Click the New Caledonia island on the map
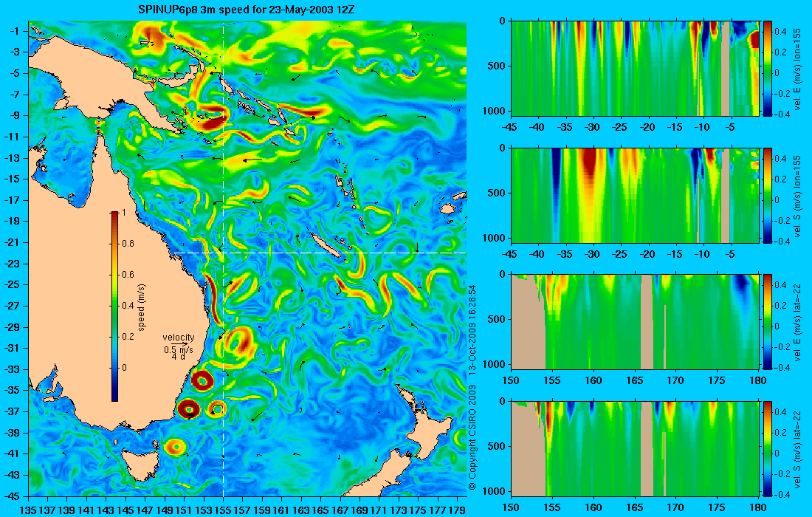 pyautogui.click(x=324, y=244)
